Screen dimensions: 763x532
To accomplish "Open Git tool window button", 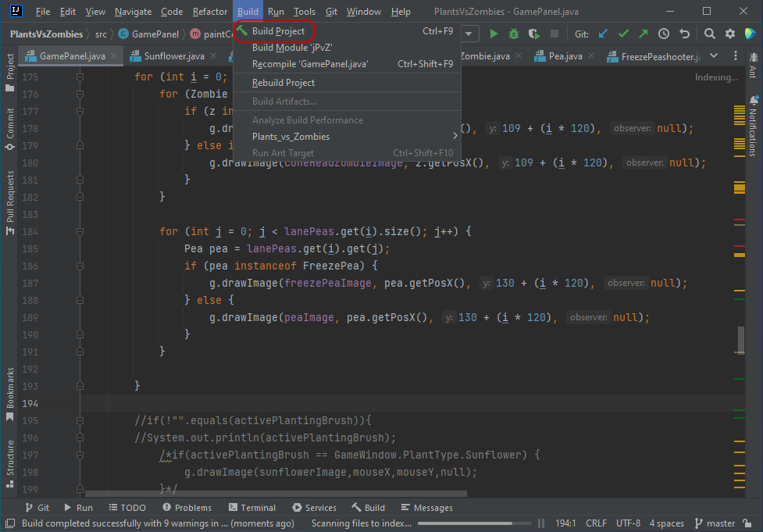I will point(37,508).
